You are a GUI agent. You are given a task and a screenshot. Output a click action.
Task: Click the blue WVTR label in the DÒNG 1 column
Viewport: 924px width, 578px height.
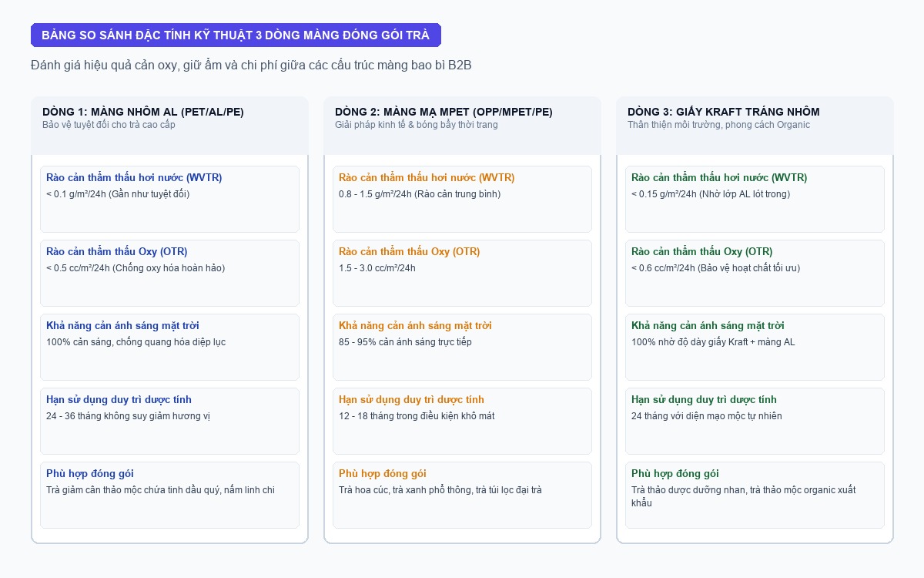click(134, 177)
